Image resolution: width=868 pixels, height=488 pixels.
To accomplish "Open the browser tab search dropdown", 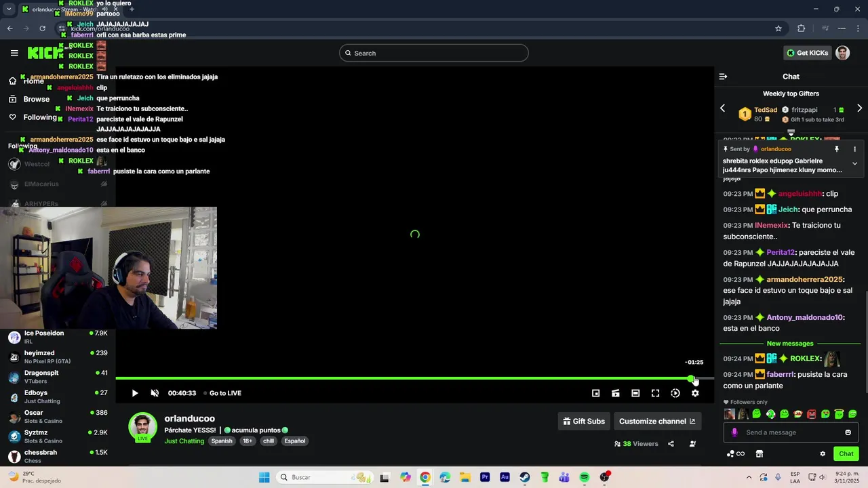I will pyautogui.click(x=9, y=9).
